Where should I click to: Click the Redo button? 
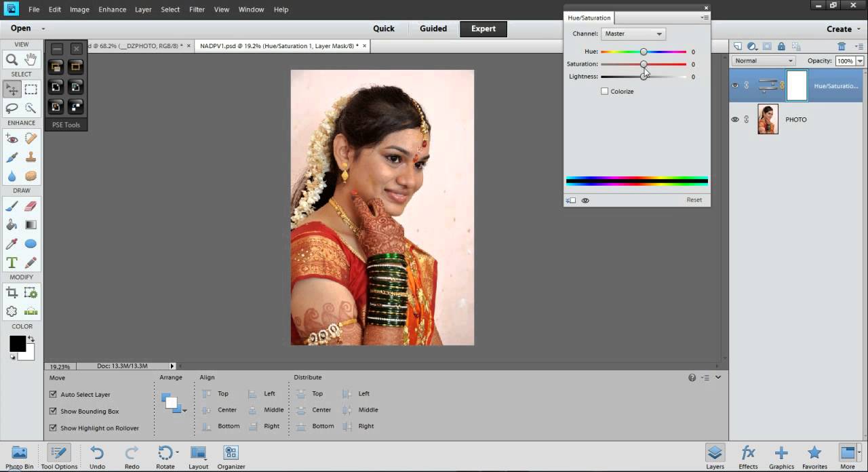(132, 457)
